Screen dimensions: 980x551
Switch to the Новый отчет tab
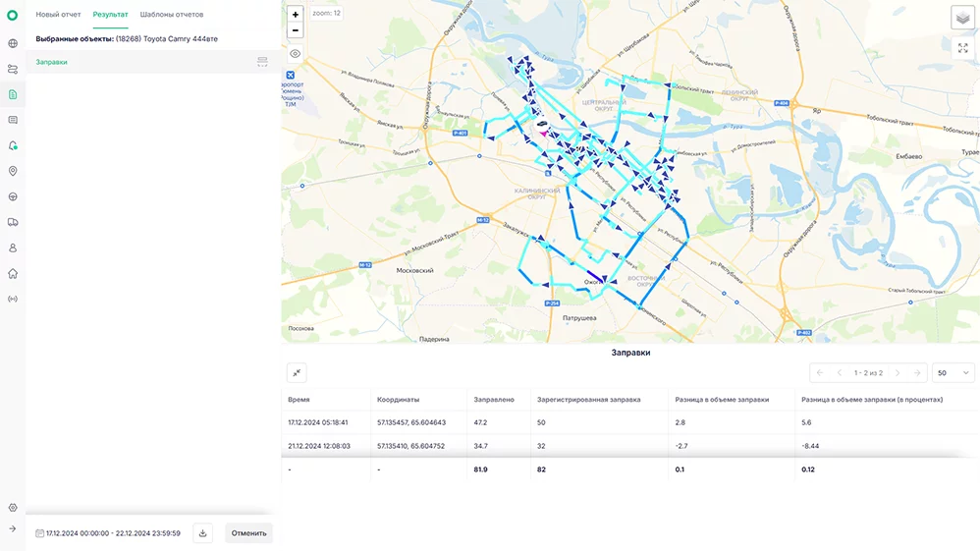(x=58, y=15)
